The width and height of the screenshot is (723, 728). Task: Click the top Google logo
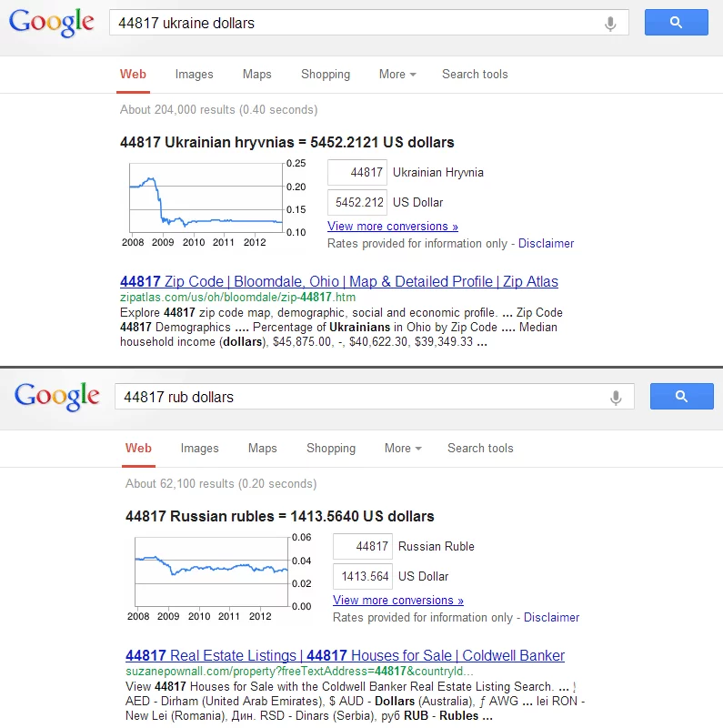(x=52, y=24)
